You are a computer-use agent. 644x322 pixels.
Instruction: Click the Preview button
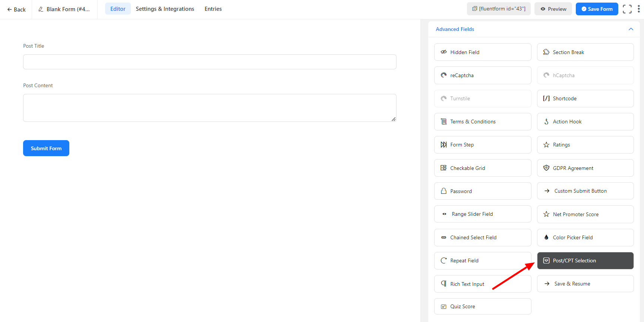553,9
